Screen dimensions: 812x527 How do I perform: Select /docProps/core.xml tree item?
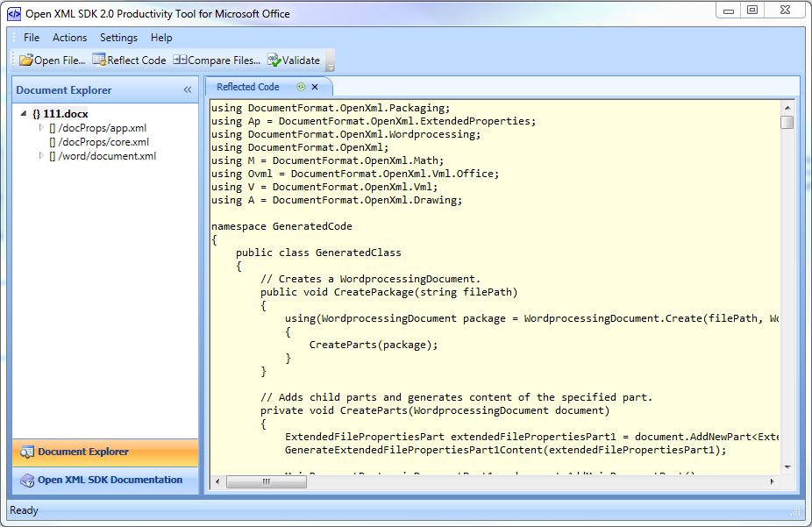tap(103, 142)
